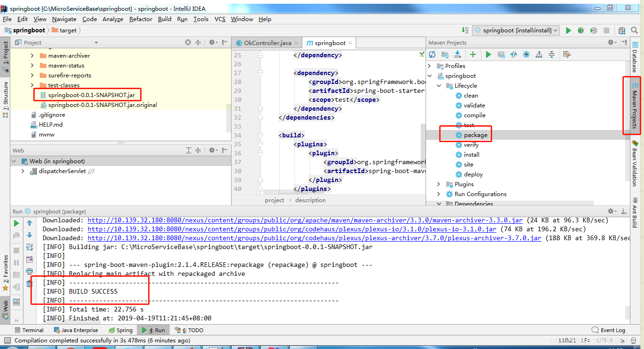
Task: Toggle Maven offline mode
Action: [x=514, y=54]
